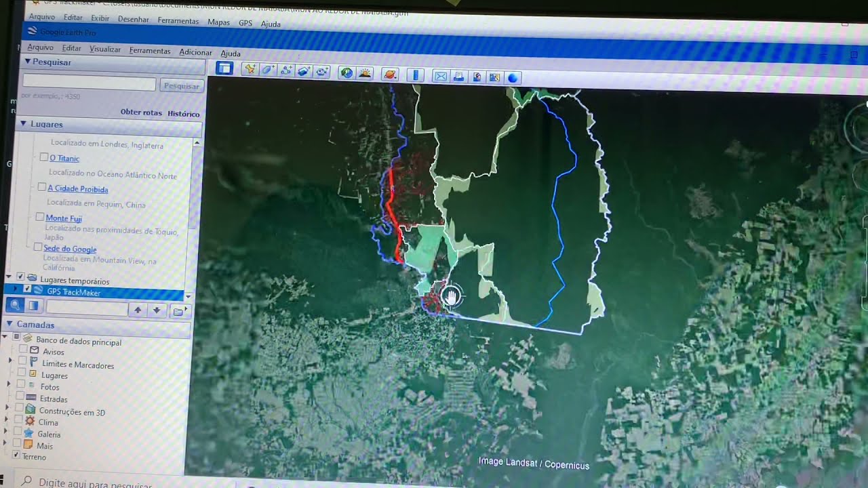This screenshot has width=868, height=488.
Task: Check the Monte Fuji checkbox
Action: tap(40, 217)
